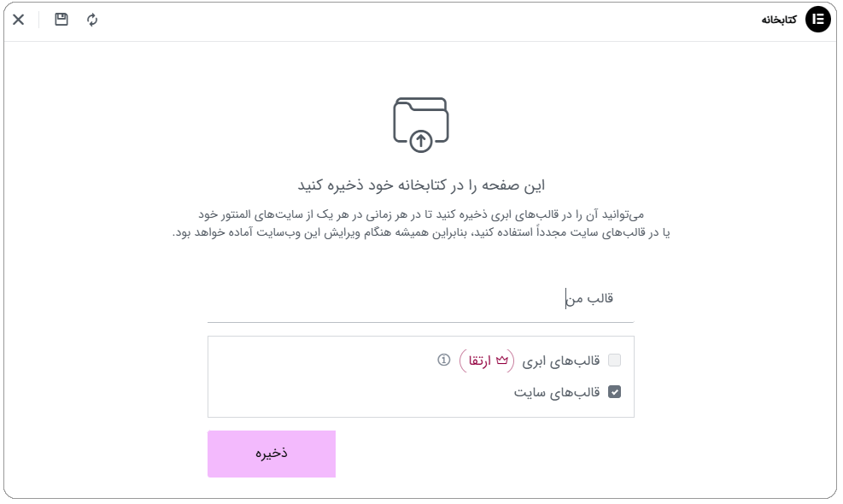The height and width of the screenshot is (504, 843).
Task: Click the Elementor logo icon
Action: tap(817, 19)
